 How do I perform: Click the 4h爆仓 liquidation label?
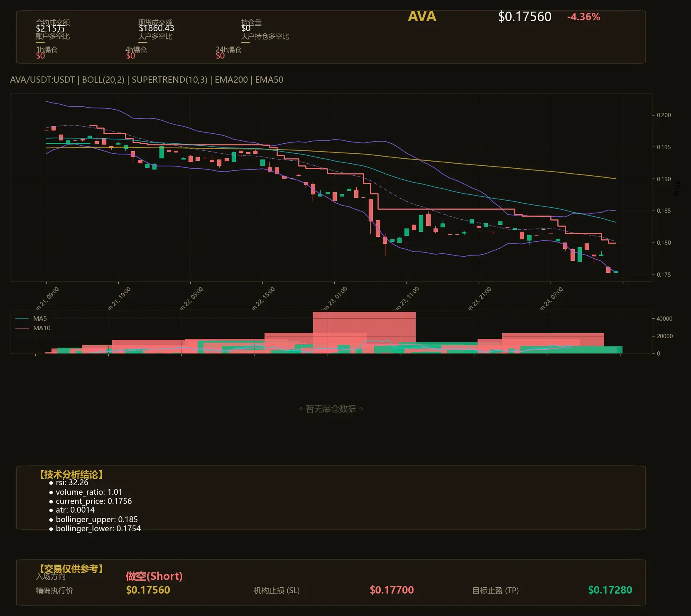coord(136,50)
